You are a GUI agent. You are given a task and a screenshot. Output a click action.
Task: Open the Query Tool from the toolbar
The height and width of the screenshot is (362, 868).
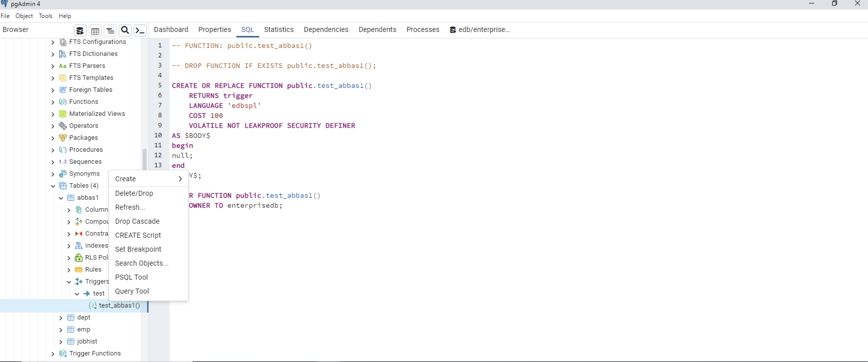[x=80, y=30]
